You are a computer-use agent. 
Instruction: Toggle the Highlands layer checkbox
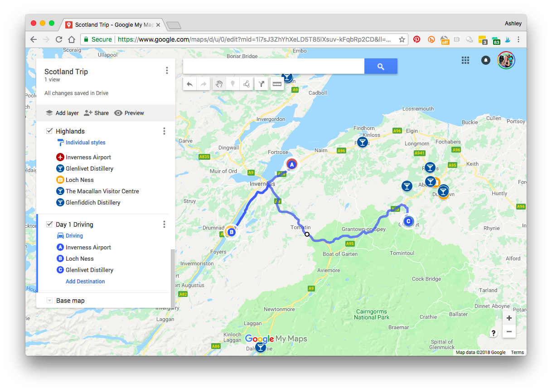click(x=50, y=131)
